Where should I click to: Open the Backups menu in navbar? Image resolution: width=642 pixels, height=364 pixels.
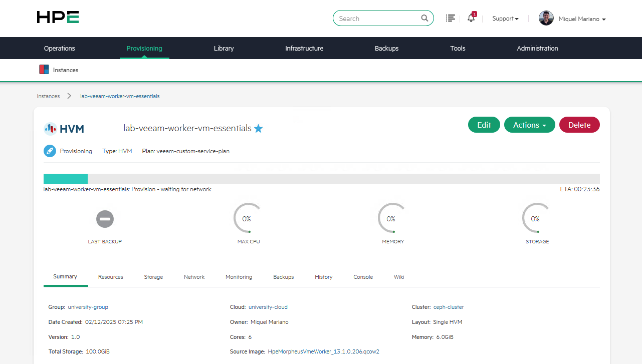click(386, 48)
